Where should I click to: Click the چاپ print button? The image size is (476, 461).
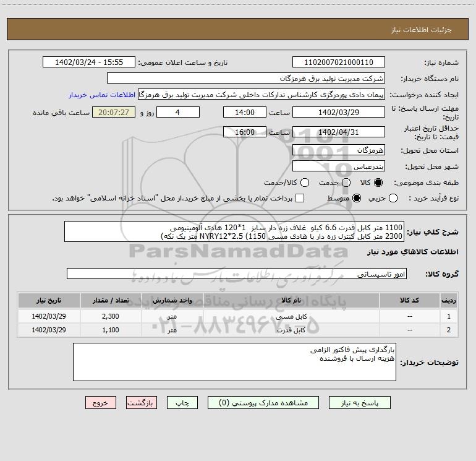click(182, 403)
